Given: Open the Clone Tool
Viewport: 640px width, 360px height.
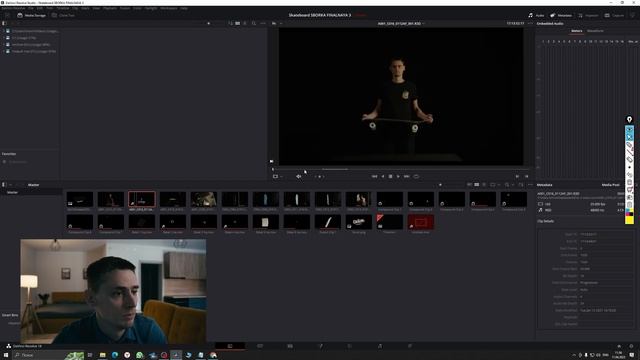Looking at the screenshot, I should [x=63, y=15].
